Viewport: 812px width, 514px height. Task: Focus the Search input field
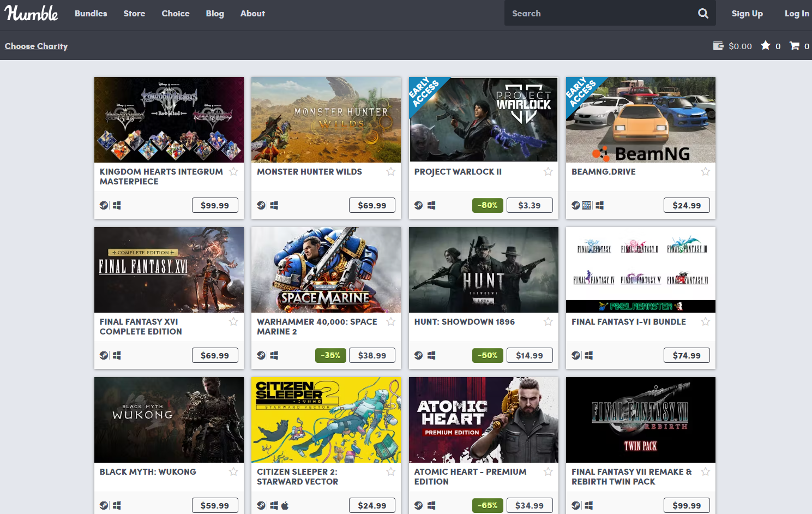600,14
